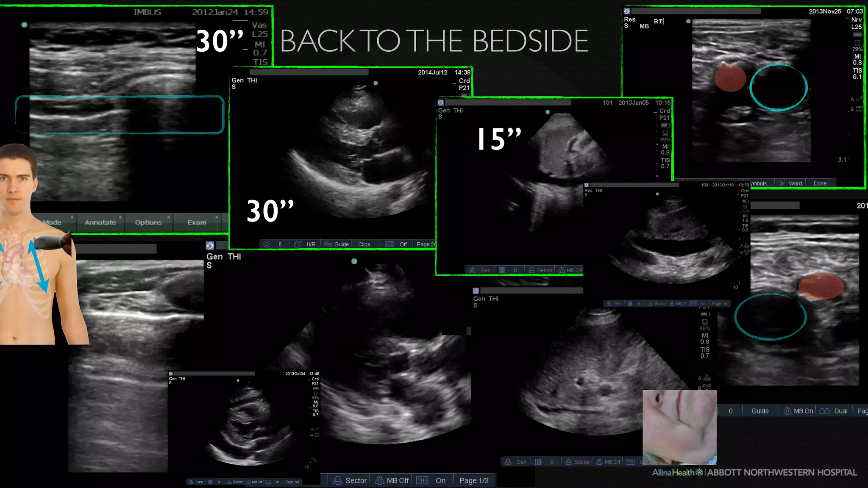The width and height of the screenshot is (868, 488).
Task: Click the Sector scan icon in bottom toolbar
Action: pyautogui.click(x=337, y=480)
